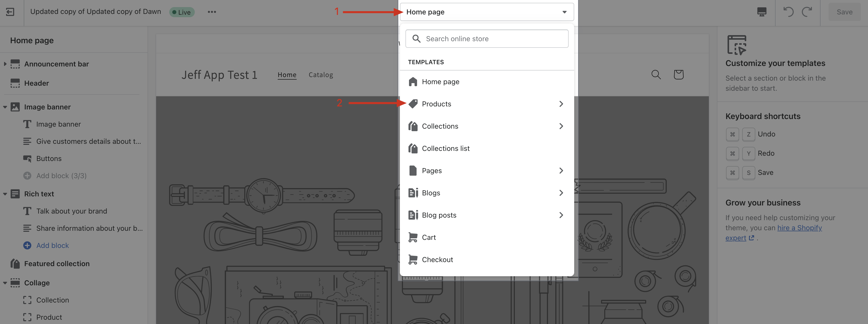Click the Collections list template icon

pos(413,148)
